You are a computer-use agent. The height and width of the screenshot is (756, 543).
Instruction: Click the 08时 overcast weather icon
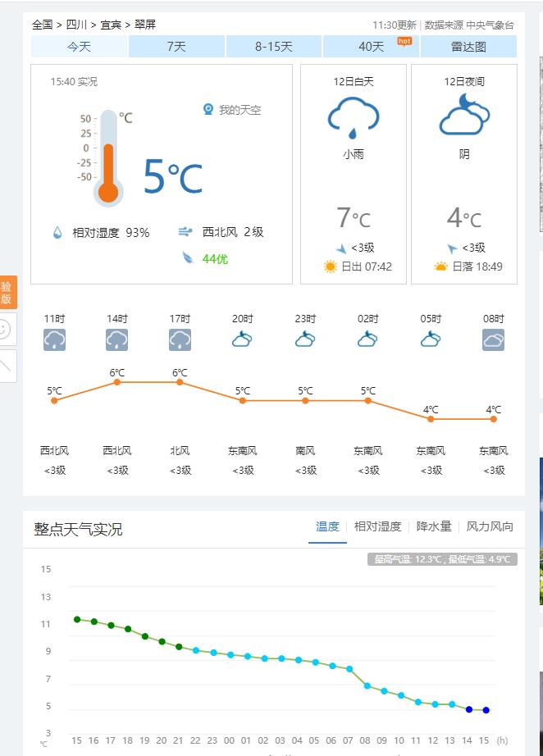(x=494, y=339)
